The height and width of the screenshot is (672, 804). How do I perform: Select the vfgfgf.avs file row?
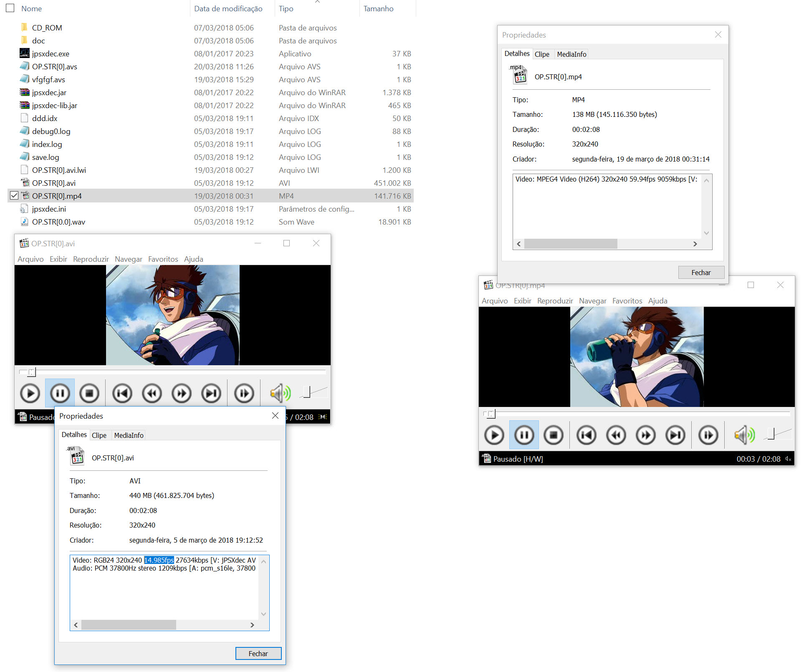(211, 79)
